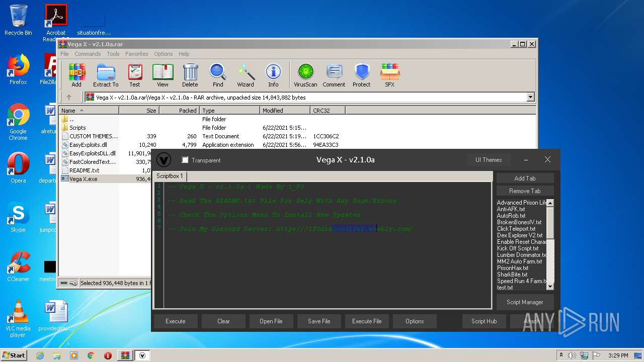Select the Scriptbox 1 tab
644x362 pixels.
click(170, 176)
